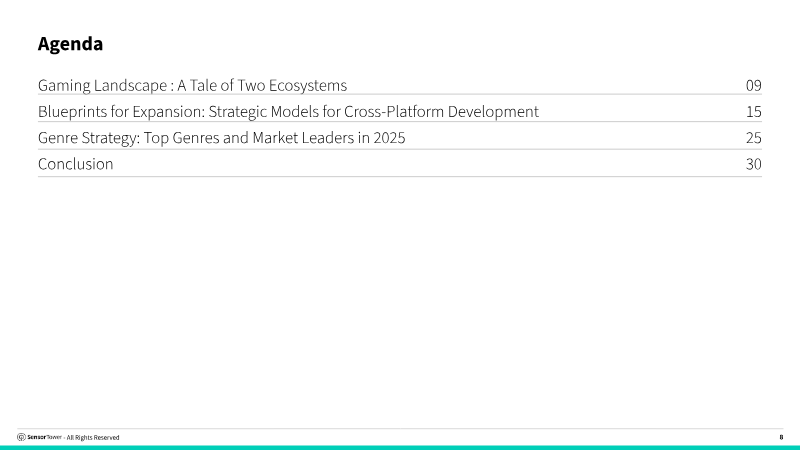The height and width of the screenshot is (450, 800).
Task: Select the All Rights Reserved footer text
Action: click(x=93, y=438)
